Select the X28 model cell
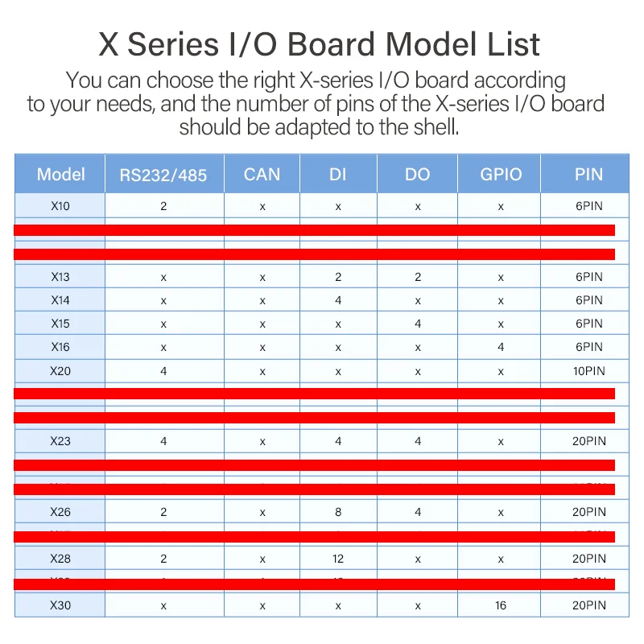The image size is (644, 644). pos(60,559)
